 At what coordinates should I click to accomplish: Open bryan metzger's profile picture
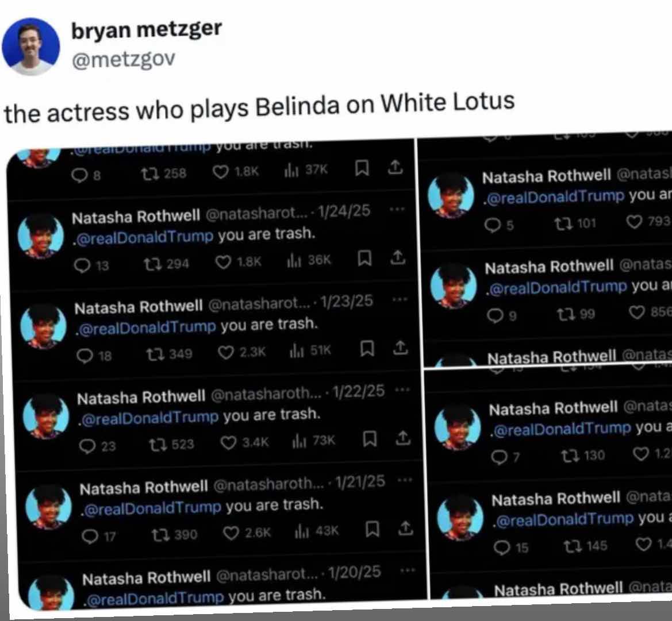(30, 47)
